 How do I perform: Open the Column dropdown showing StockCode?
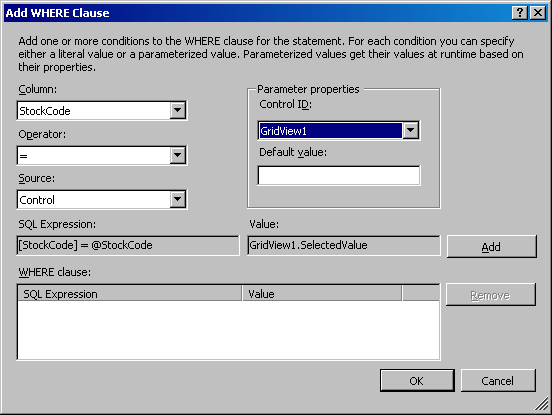tap(102, 111)
